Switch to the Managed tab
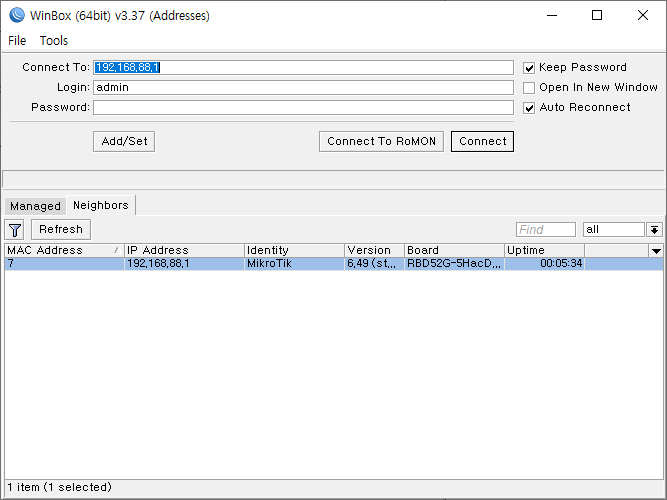The height and width of the screenshot is (500, 667). click(x=35, y=206)
